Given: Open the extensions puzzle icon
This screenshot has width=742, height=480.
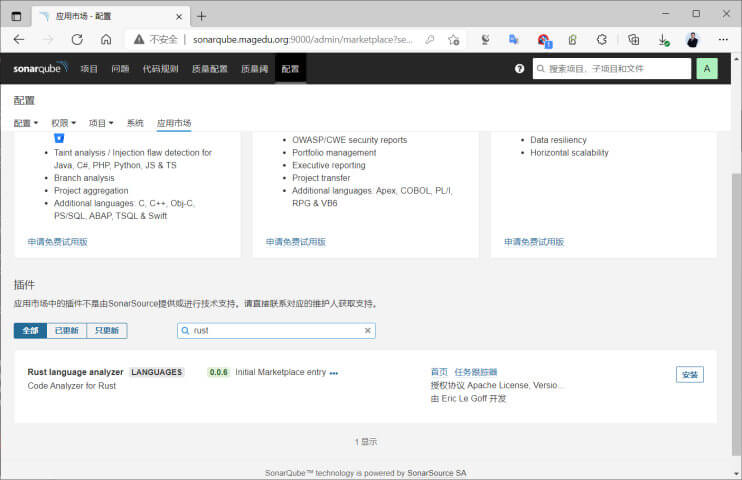Looking at the screenshot, I should pos(602,40).
